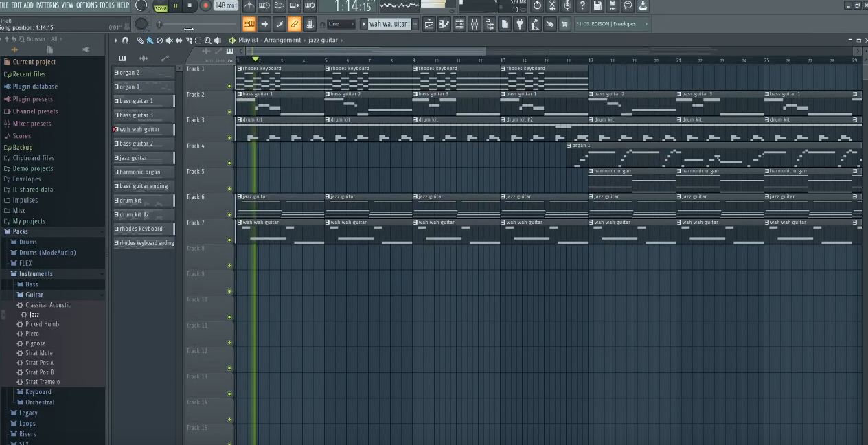Image resolution: width=868 pixels, height=445 pixels.
Task: Collapse the Packs folder
Action: point(20,231)
